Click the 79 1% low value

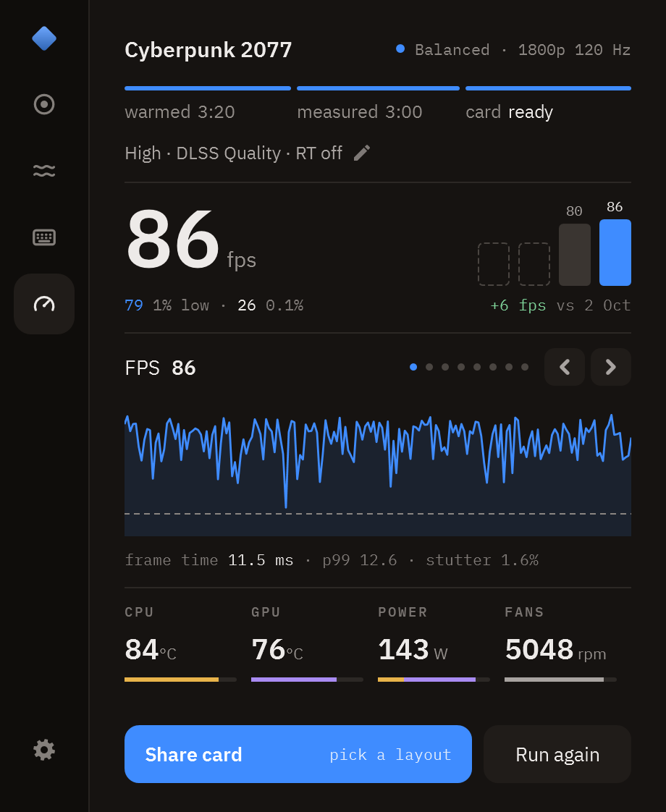pos(166,305)
